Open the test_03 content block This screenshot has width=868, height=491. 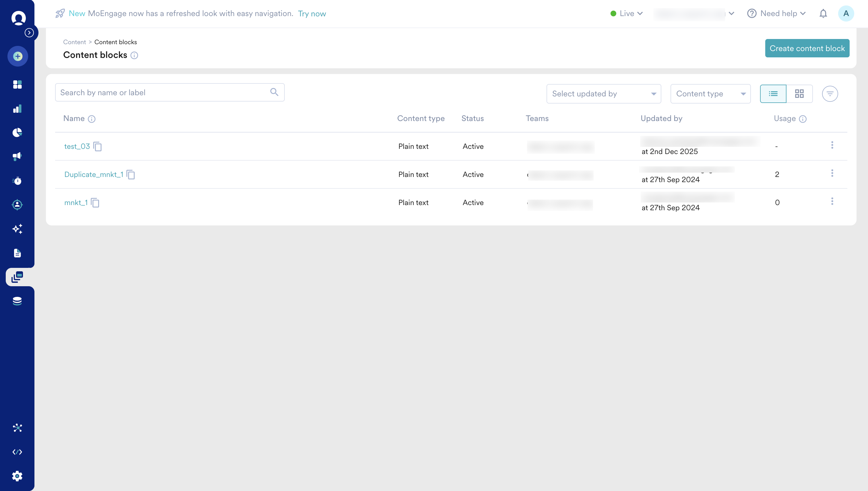tap(77, 146)
